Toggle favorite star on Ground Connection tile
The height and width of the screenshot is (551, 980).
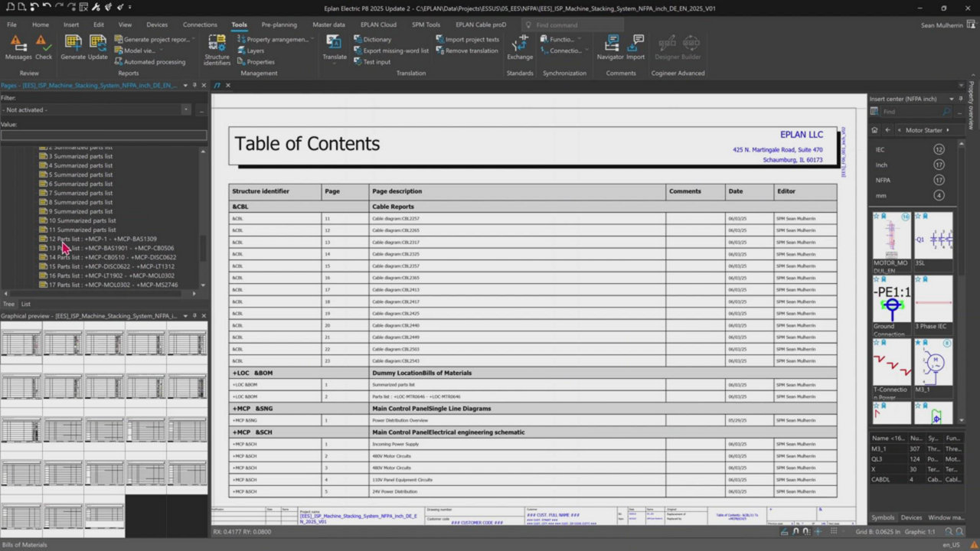click(x=876, y=280)
